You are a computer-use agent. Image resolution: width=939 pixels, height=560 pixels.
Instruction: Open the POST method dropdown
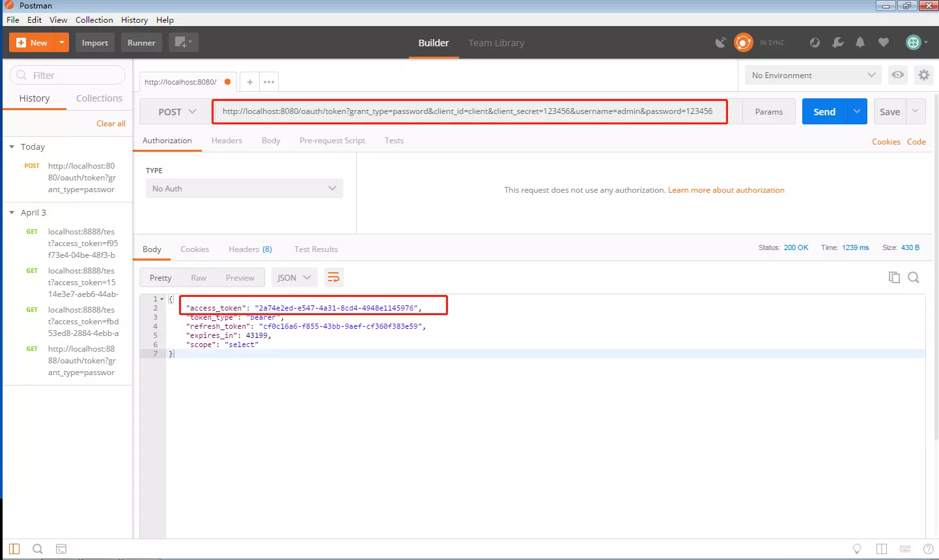click(x=176, y=111)
